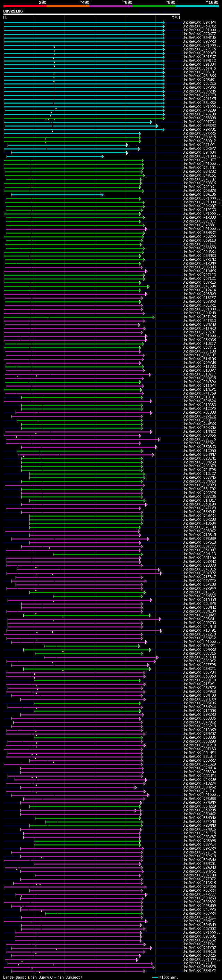Click the UniRef100_Q7XKT9 hit name

pos(199,95)
